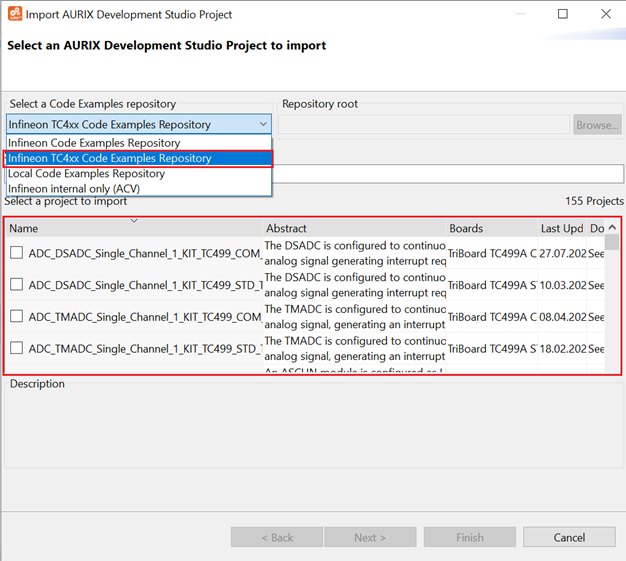Click the AURIX Development Studio title icon

coord(15,14)
